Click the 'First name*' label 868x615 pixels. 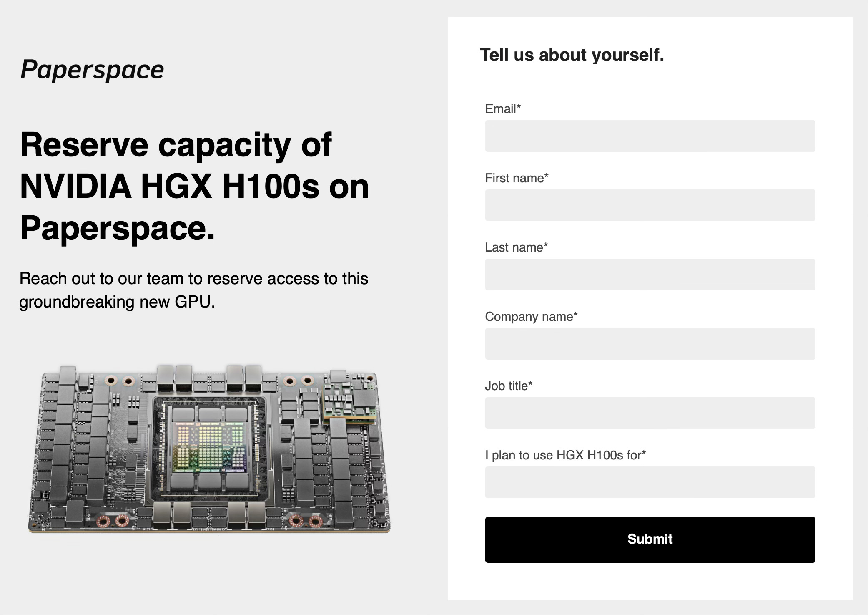click(517, 178)
